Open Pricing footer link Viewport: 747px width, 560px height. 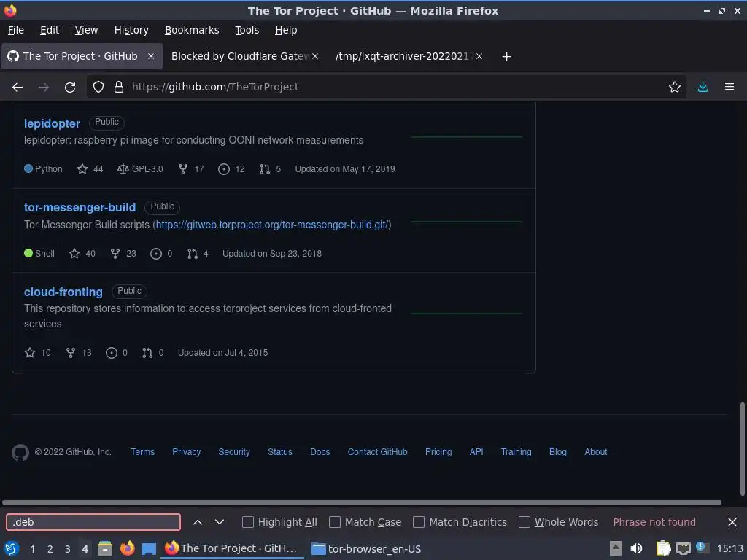(x=438, y=452)
